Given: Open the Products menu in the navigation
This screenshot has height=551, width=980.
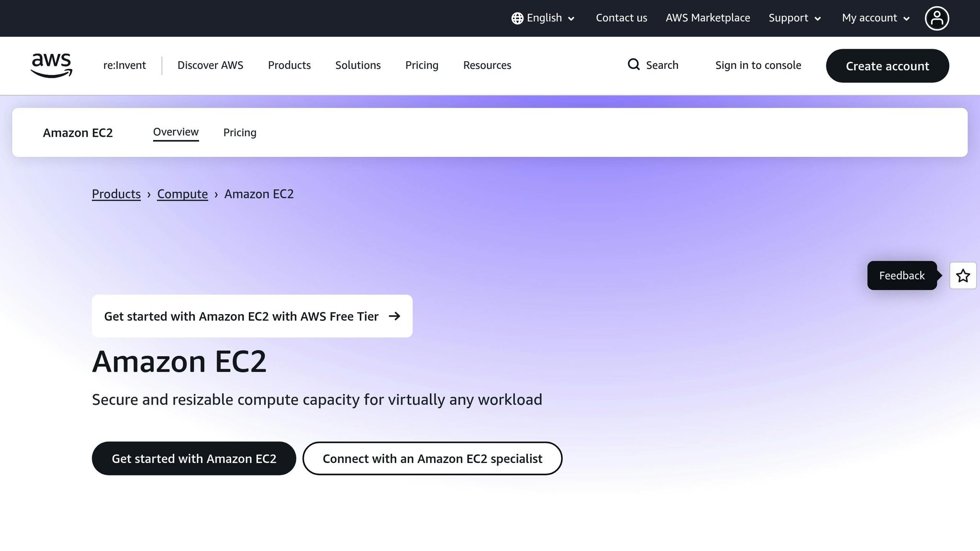Looking at the screenshot, I should 289,65.
